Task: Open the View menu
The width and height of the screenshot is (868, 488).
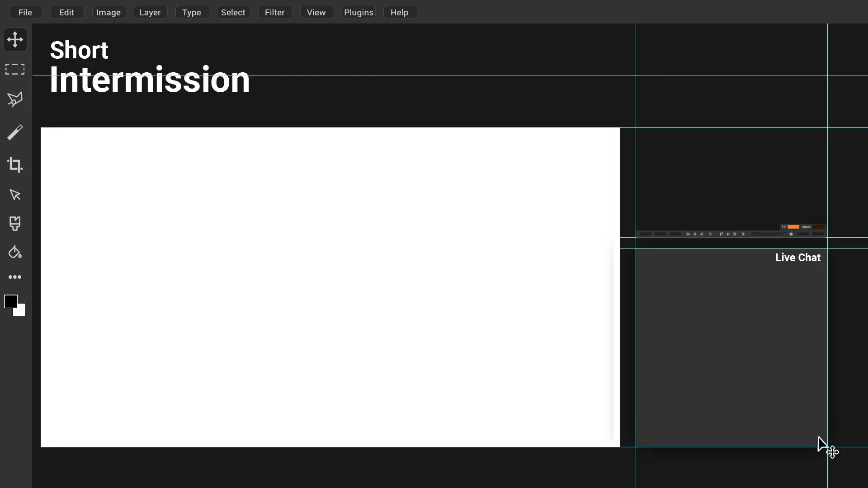Action: point(316,12)
